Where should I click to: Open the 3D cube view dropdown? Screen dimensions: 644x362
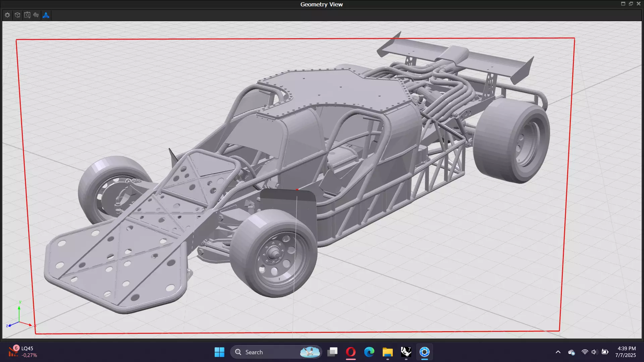(x=17, y=15)
